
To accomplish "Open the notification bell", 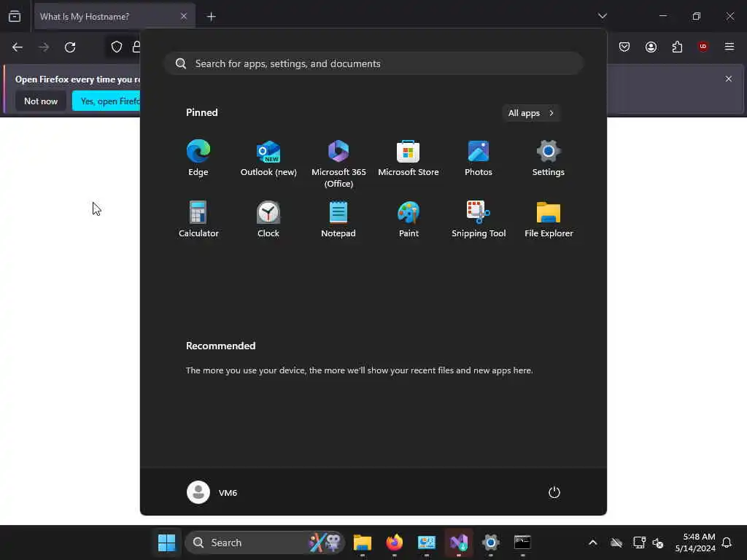I will (727, 542).
